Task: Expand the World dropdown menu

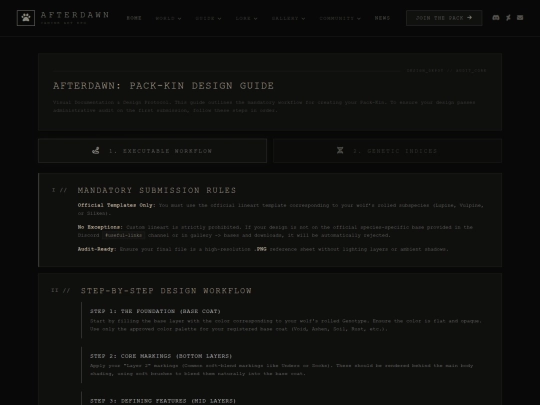Action: 168,18
